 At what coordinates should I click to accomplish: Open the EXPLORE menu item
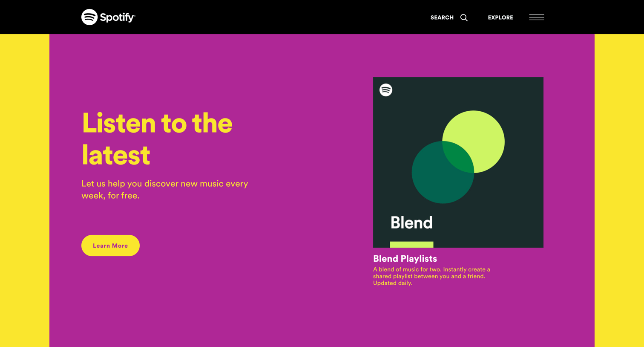500,17
